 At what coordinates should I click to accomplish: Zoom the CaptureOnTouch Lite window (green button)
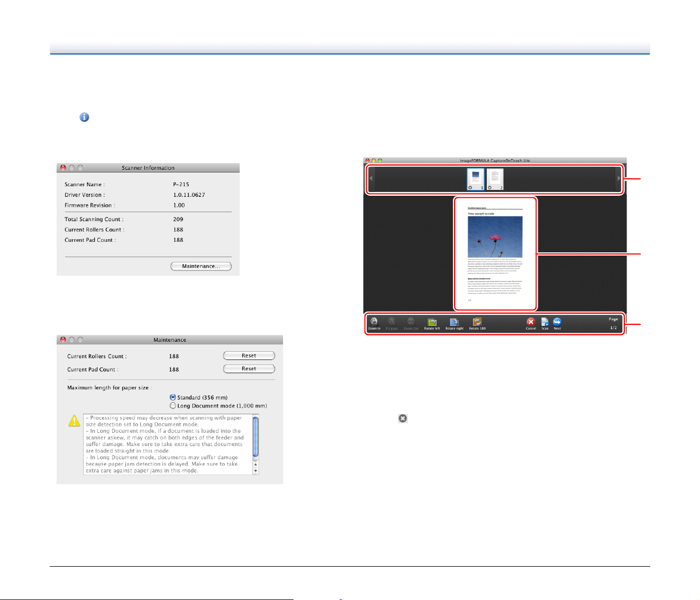[x=379, y=160]
